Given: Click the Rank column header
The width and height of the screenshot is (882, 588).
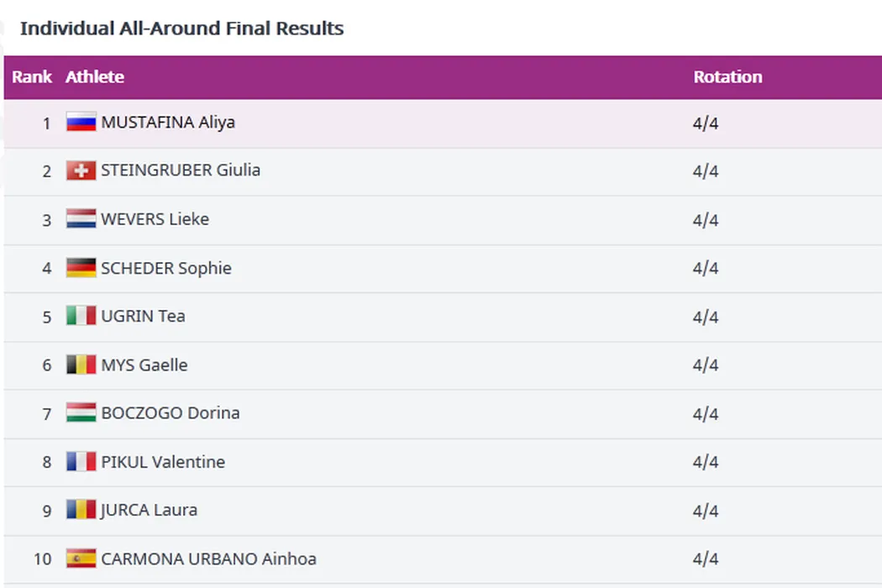Looking at the screenshot, I should tap(32, 77).
